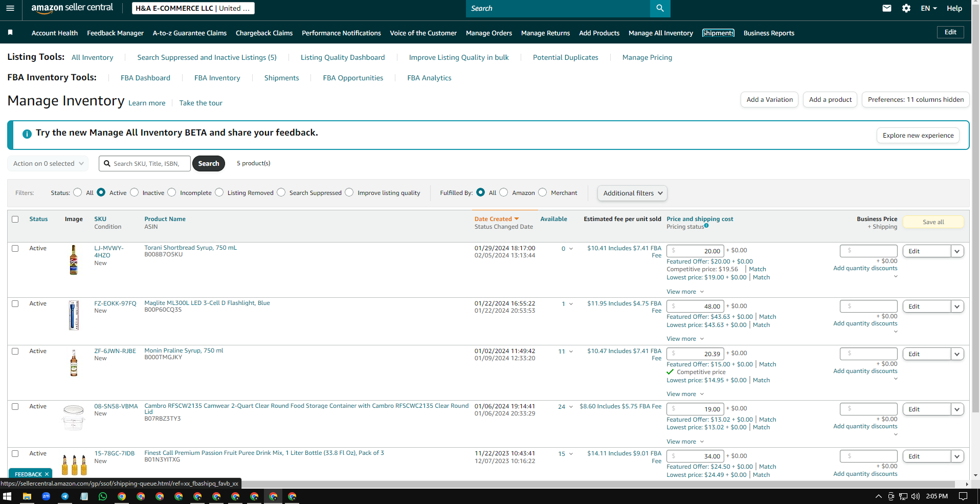
Task: Open Edit dropdown arrow for Torani row
Action: pos(957,251)
